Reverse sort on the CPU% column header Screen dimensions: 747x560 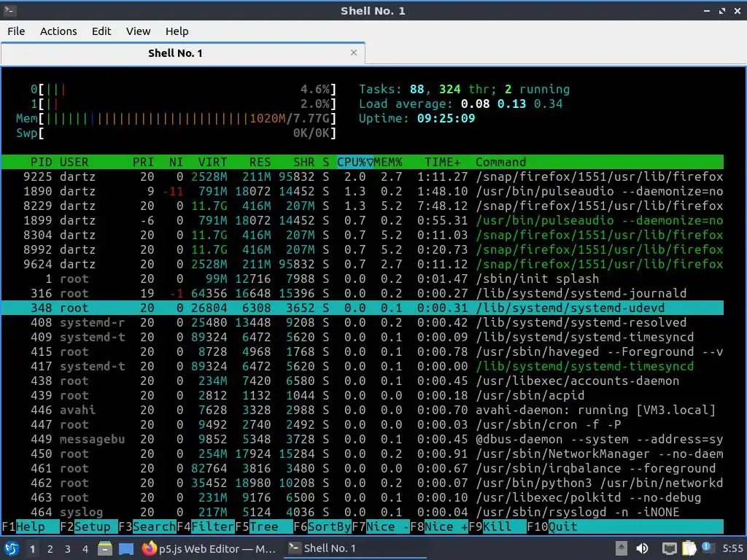(355, 162)
